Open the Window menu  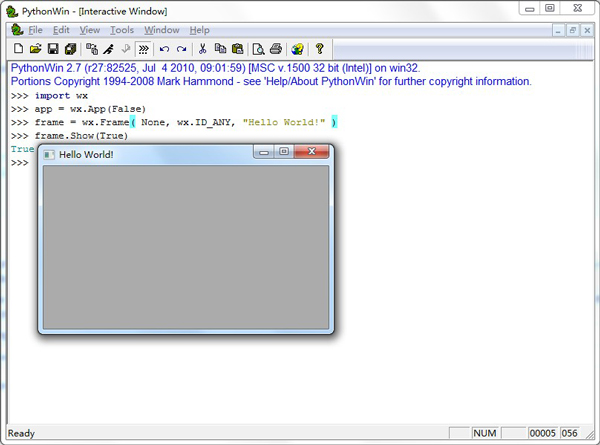161,30
